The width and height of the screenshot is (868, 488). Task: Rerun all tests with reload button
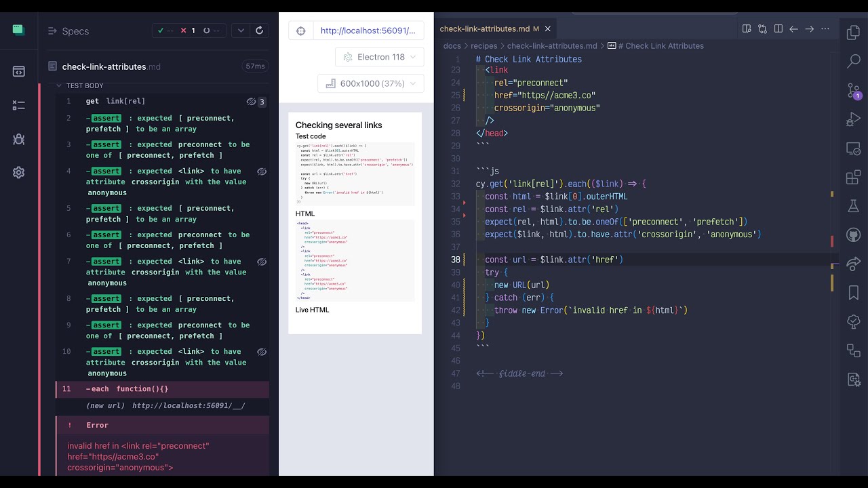pos(259,30)
